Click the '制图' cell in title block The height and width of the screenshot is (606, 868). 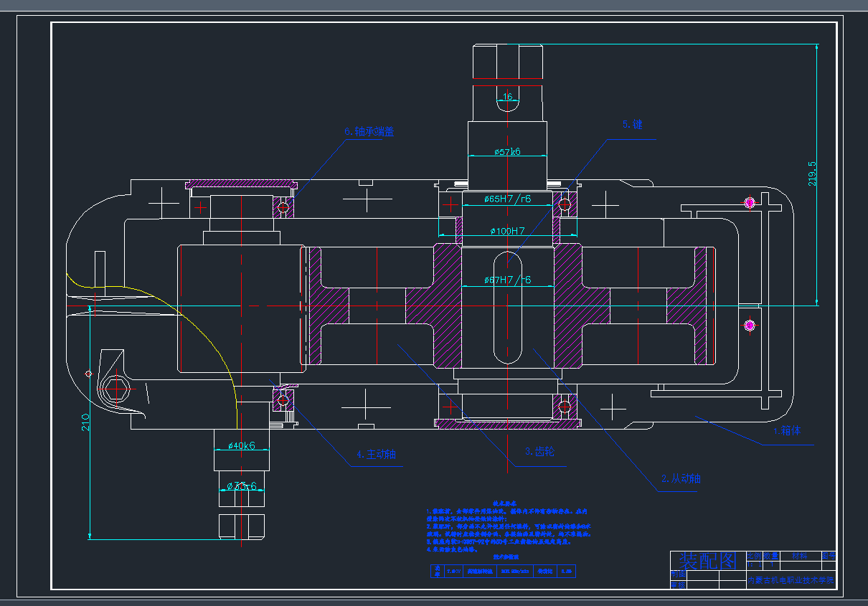tap(677, 574)
